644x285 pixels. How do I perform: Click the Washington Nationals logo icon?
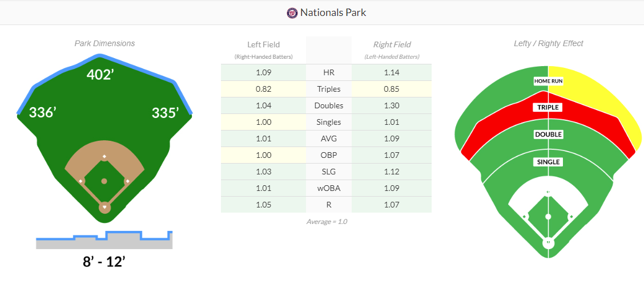292,13
